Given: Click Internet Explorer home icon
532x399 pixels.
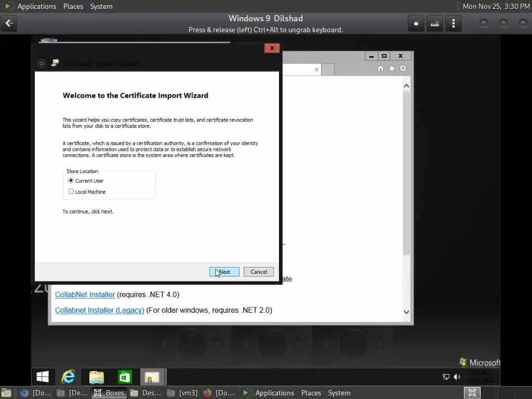Looking at the screenshot, I should pos(381,69).
